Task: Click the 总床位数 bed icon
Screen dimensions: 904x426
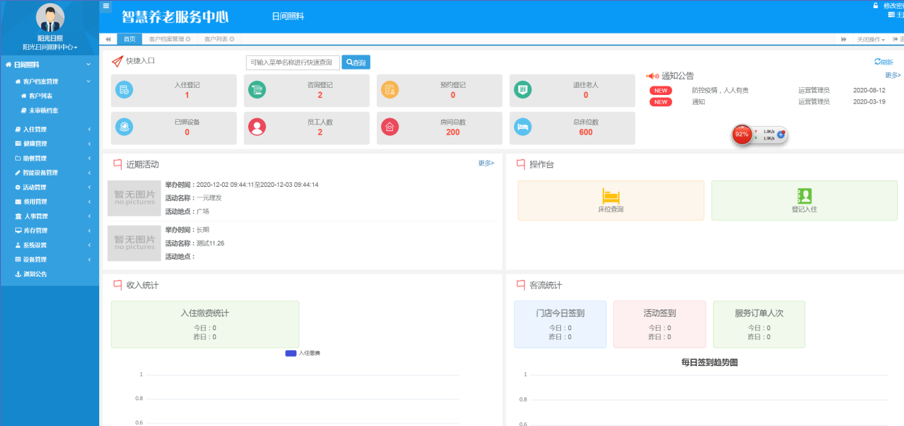Action: click(x=522, y=127)
